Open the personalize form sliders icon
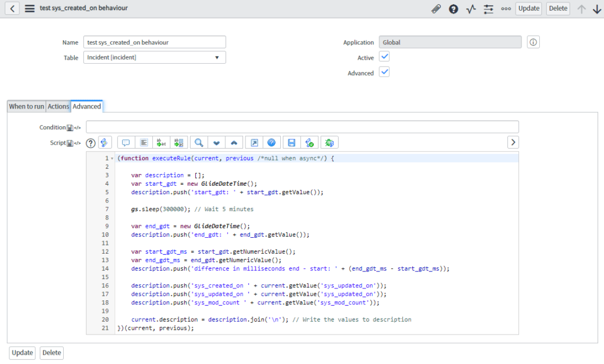This screenshot has width=604, height=364. click(x=488, y=8)
